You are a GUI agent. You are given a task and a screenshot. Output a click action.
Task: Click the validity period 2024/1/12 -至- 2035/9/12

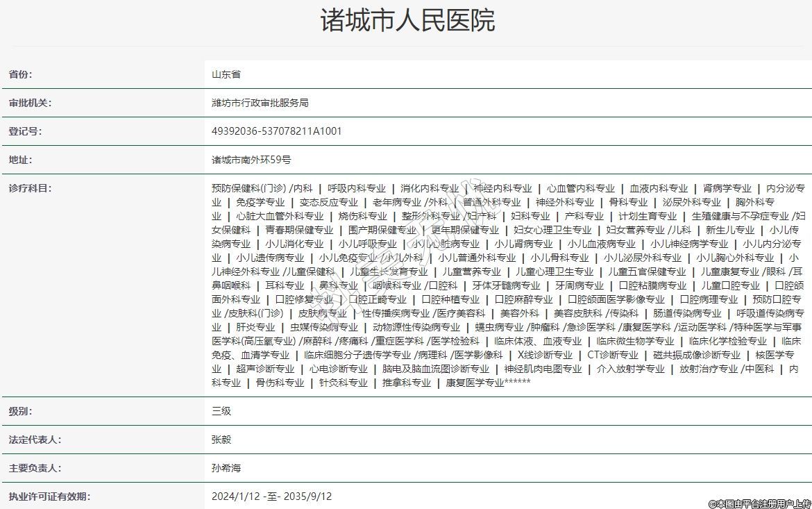[x=271, y=497]
